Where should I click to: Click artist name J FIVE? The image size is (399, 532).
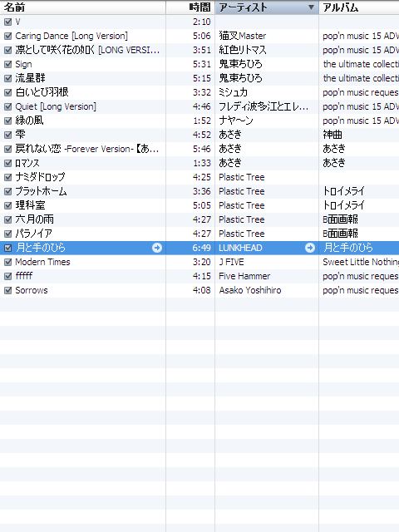(x=231, y=263)
